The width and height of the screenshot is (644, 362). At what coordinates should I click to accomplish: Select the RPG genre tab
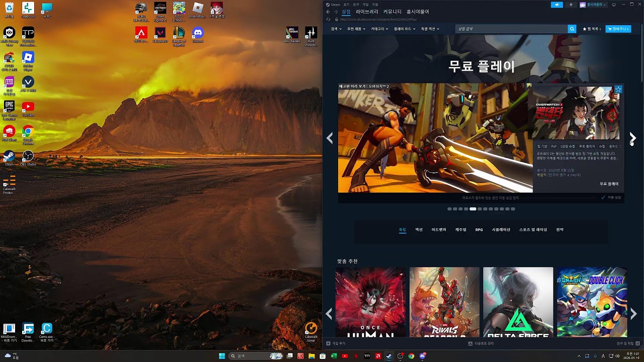click(x=479, y=230)
